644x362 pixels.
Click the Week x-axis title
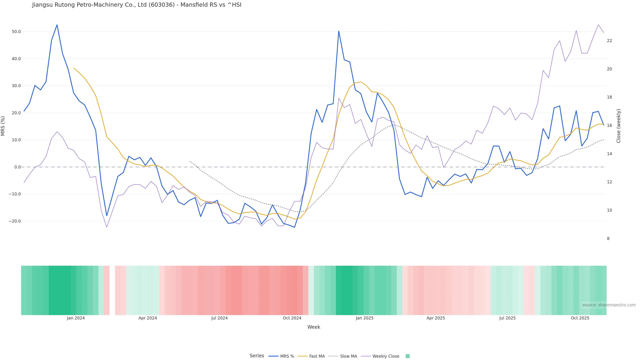(x=314, y=327)
